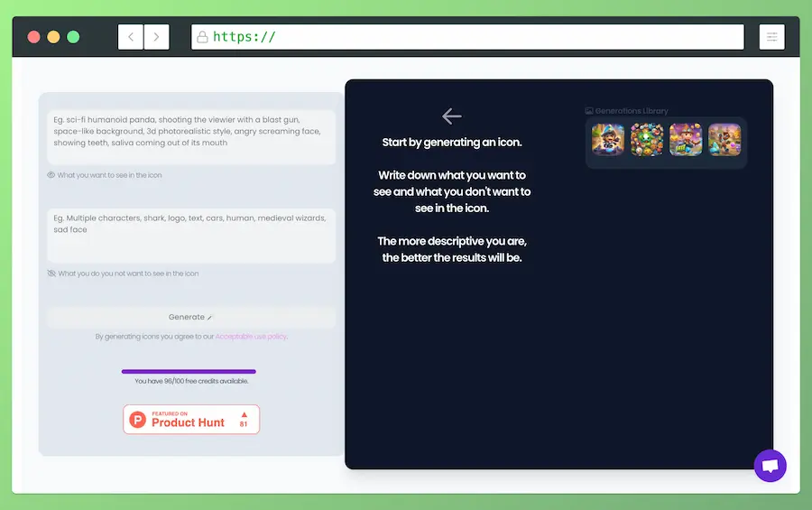
Task: Click crossed-eye icon beside 'do not want to see'
Action: (x=51, y=274)
